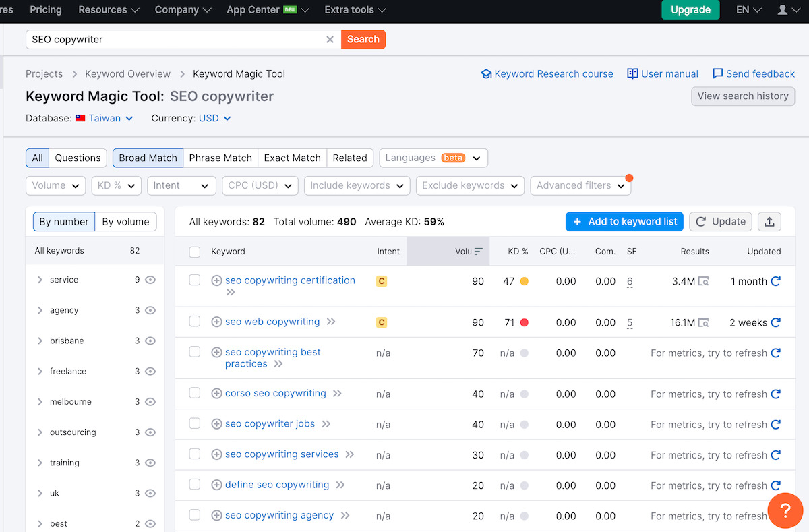Click the export upload icon button
Image resolution: width=809 pixels, height=532 pixels.
pos(769,221)
